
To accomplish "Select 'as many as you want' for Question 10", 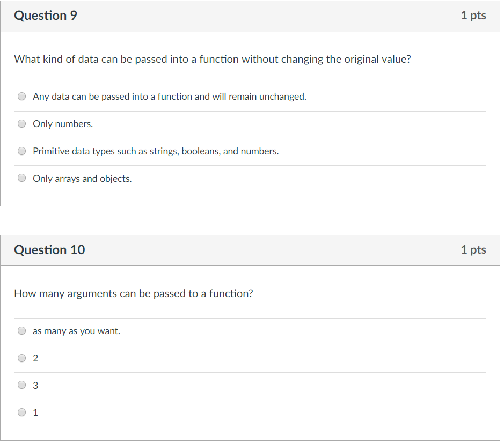I will (x=75, y=330).
